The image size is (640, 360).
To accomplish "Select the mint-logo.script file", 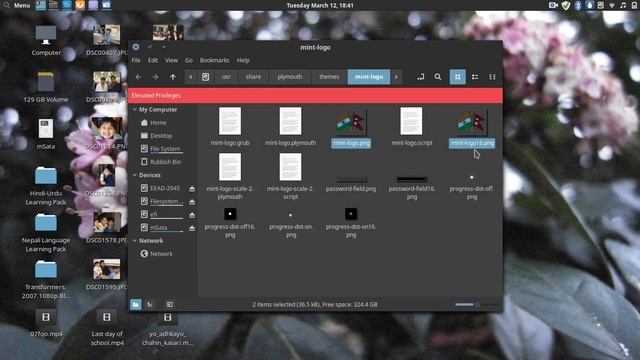I will pos(411,127).
